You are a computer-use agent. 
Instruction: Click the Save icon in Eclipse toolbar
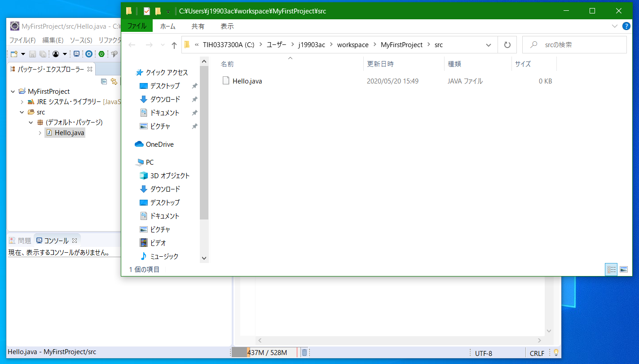point(32,54)
